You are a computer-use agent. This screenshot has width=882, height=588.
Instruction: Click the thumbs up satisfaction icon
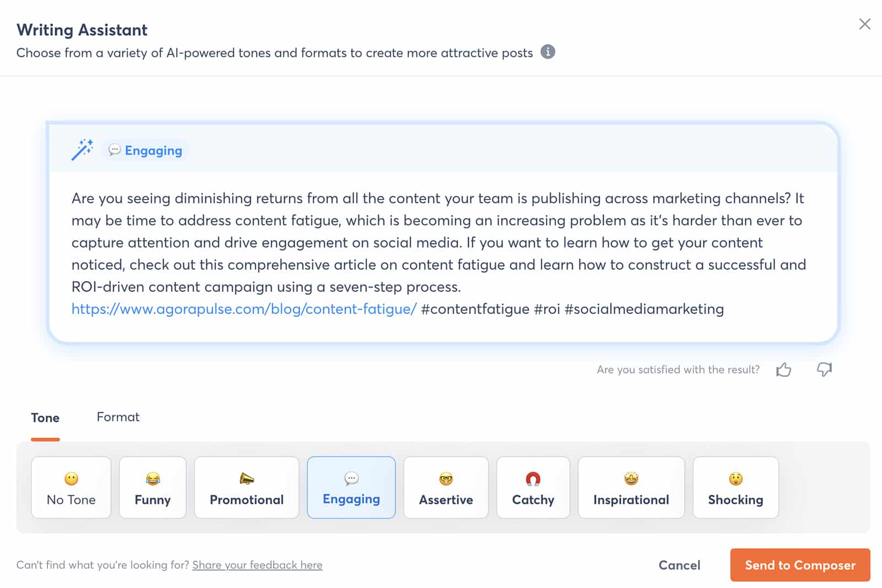pyautogui.click(x=783, y=370)
